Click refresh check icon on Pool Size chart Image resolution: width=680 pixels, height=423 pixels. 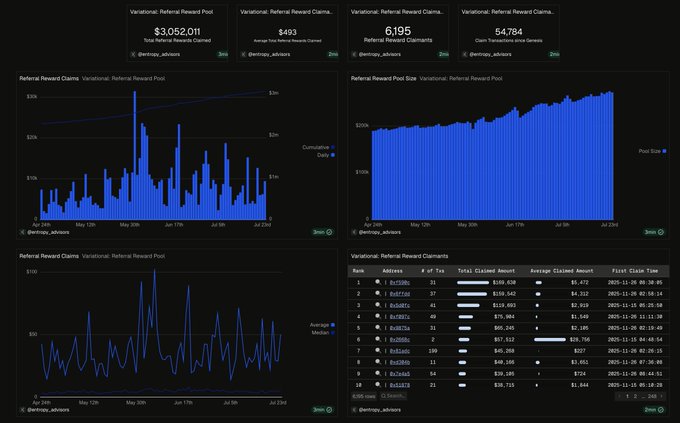pos(660,232)
